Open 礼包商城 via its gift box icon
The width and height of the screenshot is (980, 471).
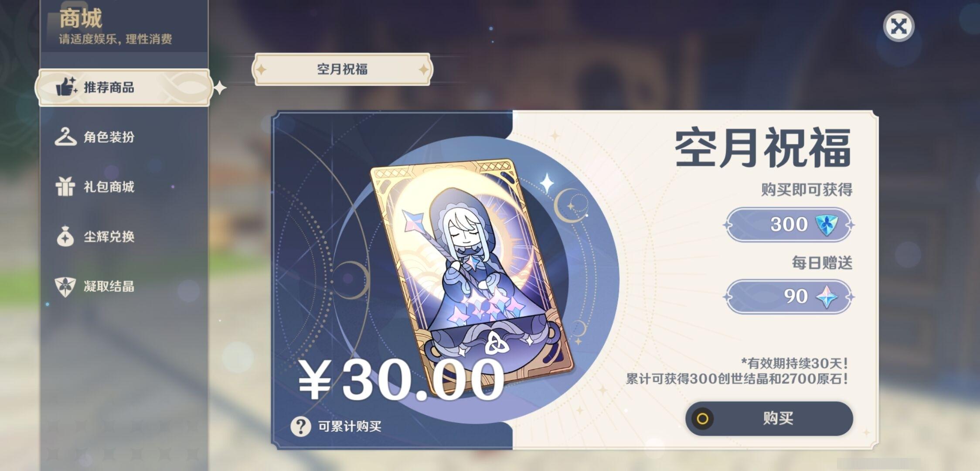click(65, 187)
